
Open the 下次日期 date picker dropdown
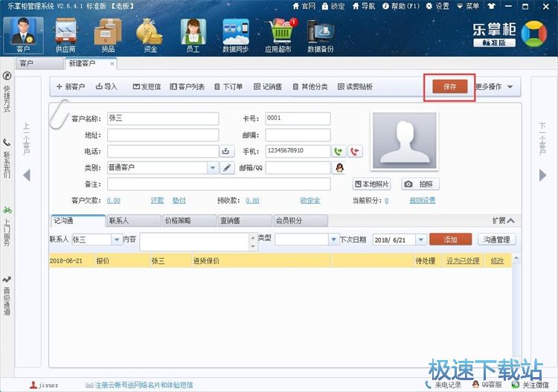420,240
